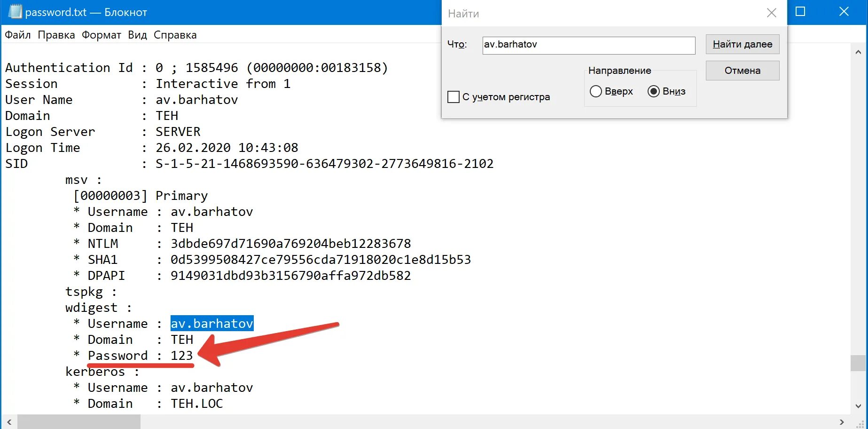Click the DPAPI value 9149031dbd93b3156790affa972db582
Image resolution: width=868 pixels, height=429 pixels.
[x=291, y=276]
